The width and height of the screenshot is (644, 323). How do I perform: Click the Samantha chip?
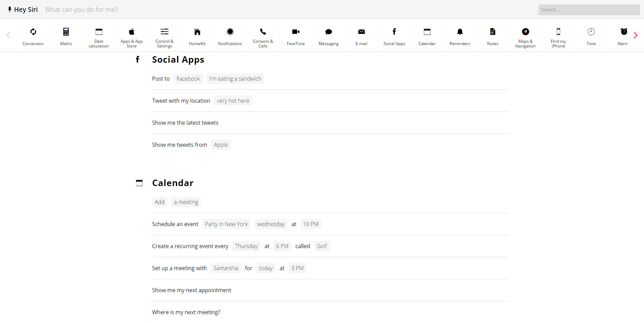[226, 268]
